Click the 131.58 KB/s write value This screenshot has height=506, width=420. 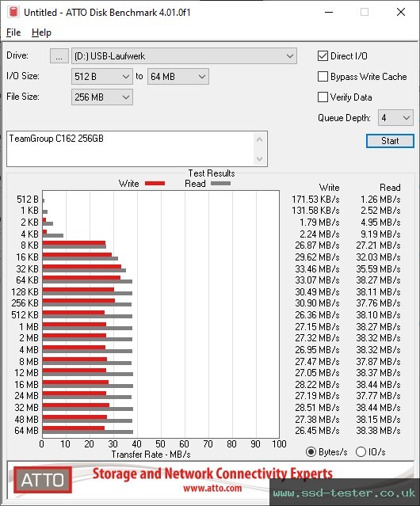(x=315, y=211)
